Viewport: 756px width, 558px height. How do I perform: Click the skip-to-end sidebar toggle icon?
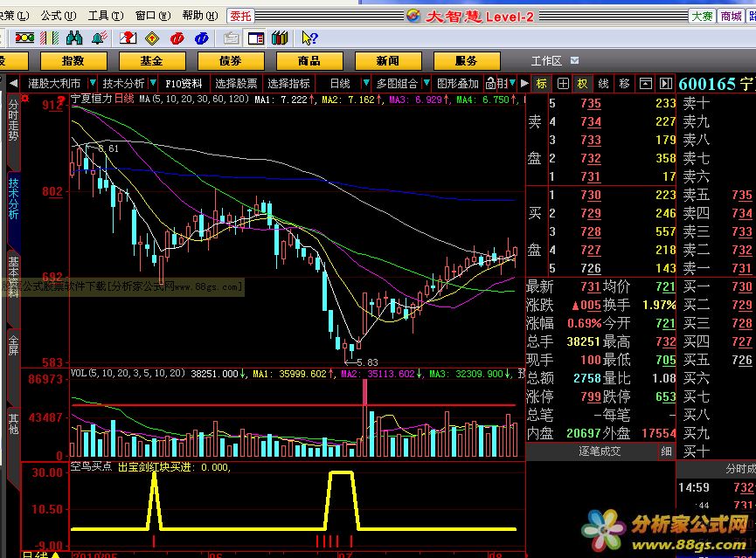point(666,84)
